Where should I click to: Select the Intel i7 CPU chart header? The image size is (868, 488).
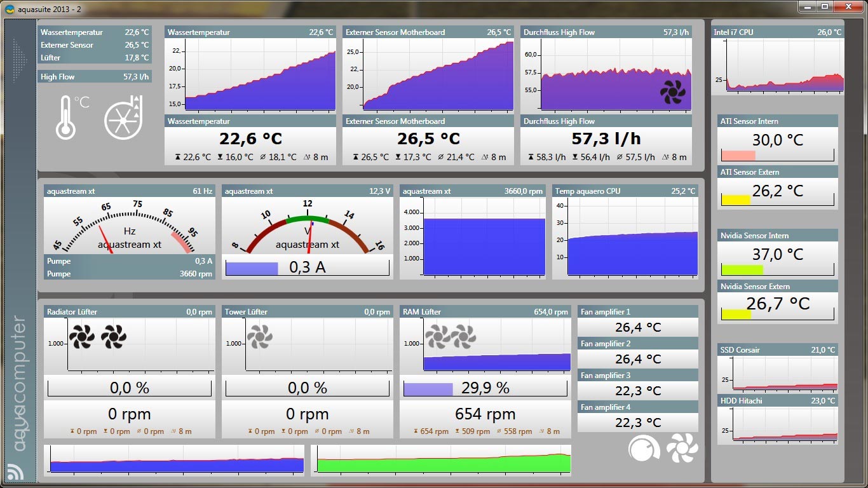click(777, 32)
